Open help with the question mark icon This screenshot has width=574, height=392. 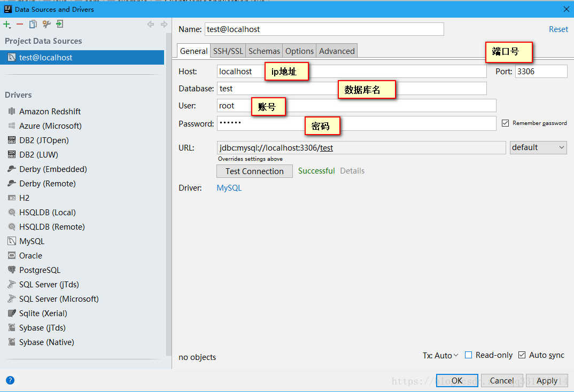coord(10,380)
